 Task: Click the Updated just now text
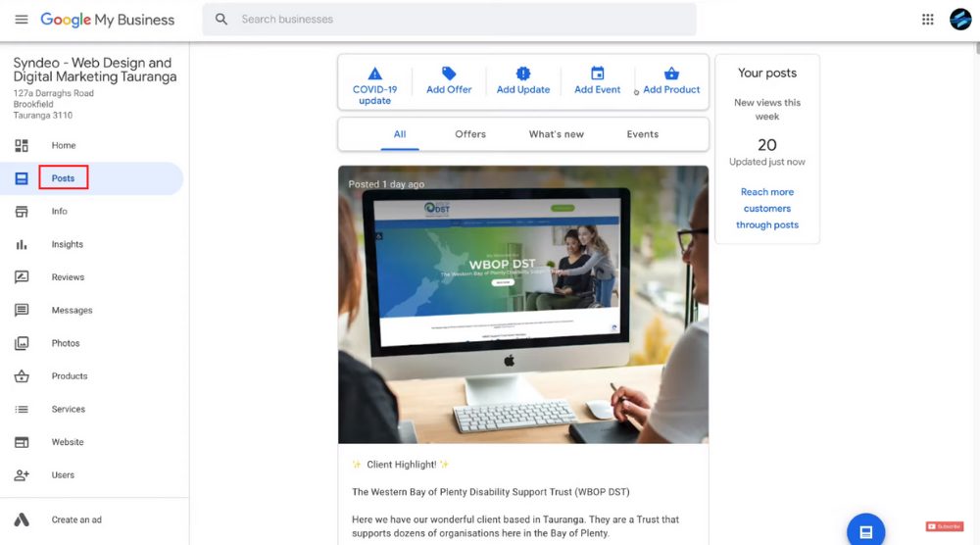767,162
